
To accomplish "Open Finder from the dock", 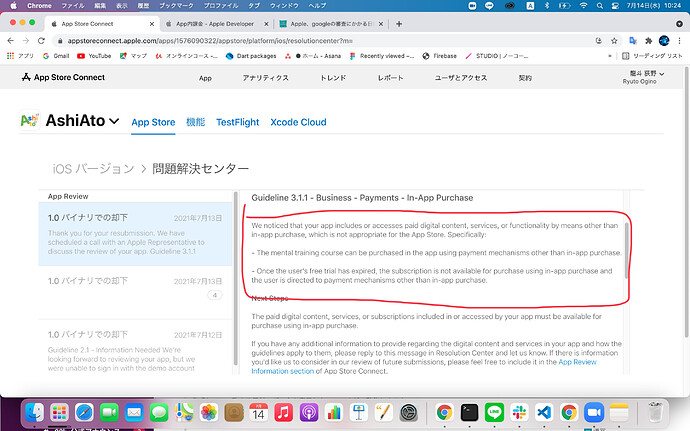I will click(34, 413).
